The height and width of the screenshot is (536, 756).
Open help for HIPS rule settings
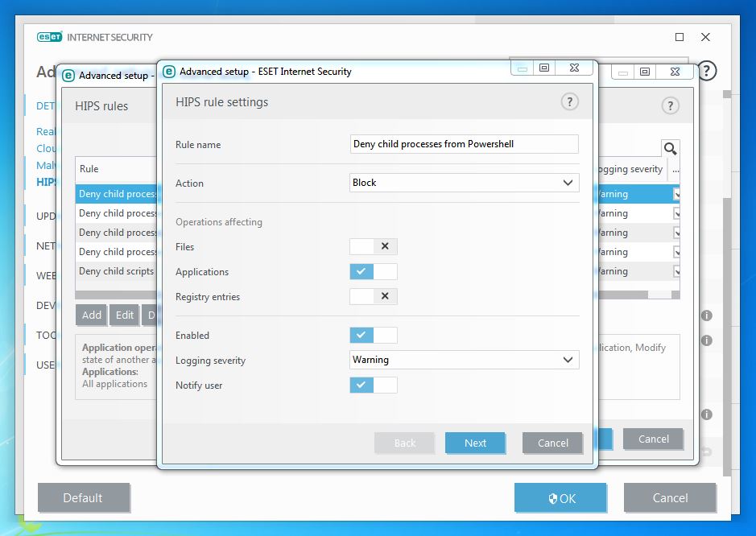[569, 101]
